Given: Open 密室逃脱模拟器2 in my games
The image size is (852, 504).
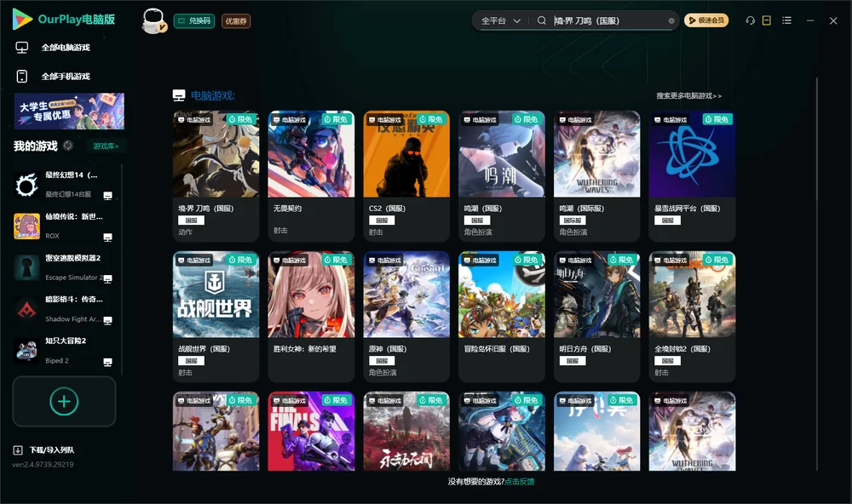Looking at the screenshot, I should tap(64, 267).
